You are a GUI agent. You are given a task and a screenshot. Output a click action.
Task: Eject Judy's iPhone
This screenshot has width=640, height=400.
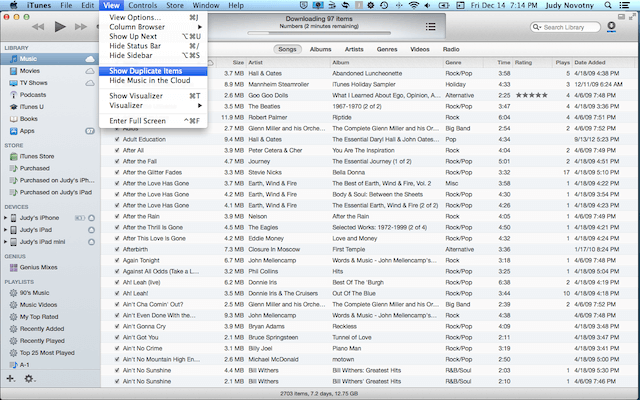pos(91,218)
